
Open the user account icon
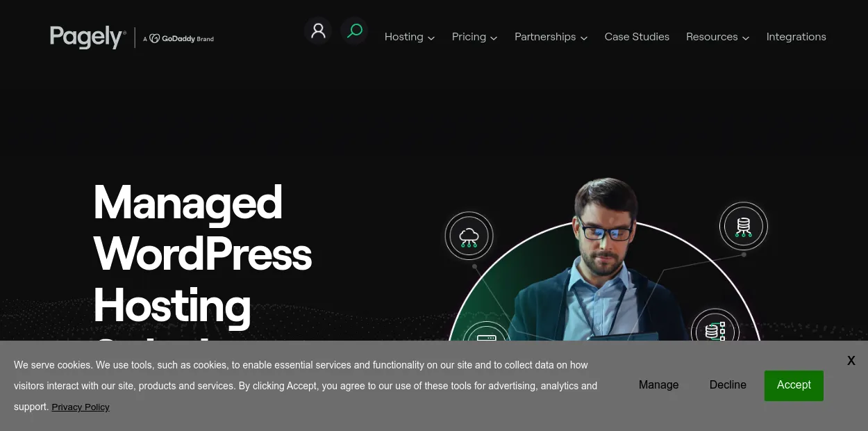[x=318, y=31]
